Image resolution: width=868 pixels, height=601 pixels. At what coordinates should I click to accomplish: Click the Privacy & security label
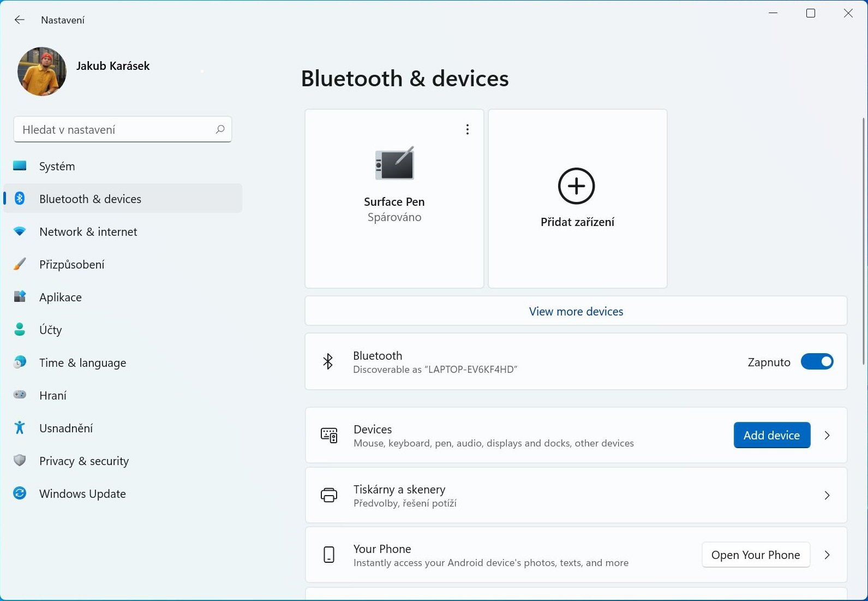click(x=84, y=461)
